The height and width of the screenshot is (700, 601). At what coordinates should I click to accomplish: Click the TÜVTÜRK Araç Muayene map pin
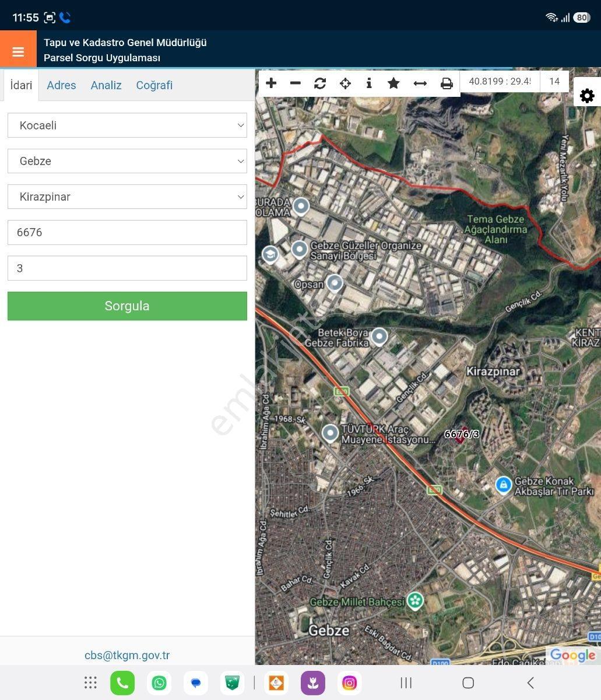click(331, 433)
